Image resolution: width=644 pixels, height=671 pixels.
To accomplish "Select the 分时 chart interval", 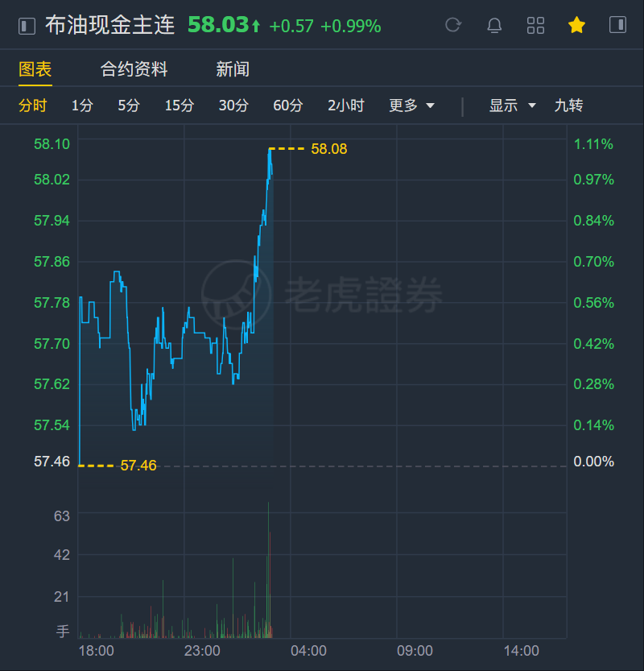I will (32, 106).
